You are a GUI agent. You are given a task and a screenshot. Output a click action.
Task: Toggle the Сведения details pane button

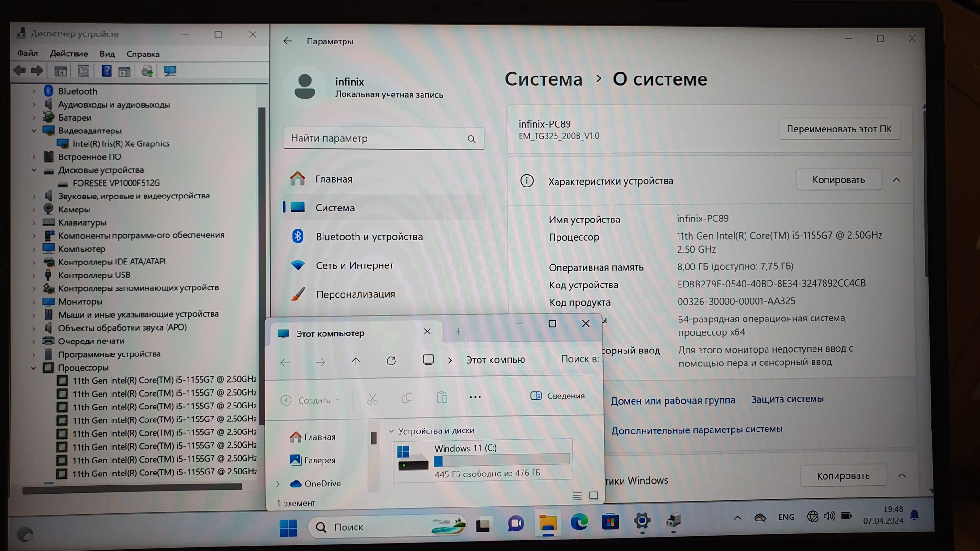click(x=558, y=396)
